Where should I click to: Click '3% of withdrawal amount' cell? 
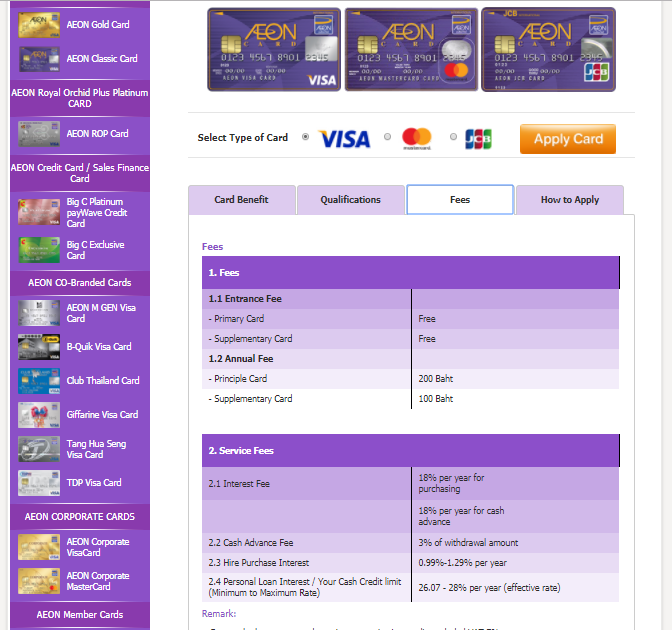[516, 543]
